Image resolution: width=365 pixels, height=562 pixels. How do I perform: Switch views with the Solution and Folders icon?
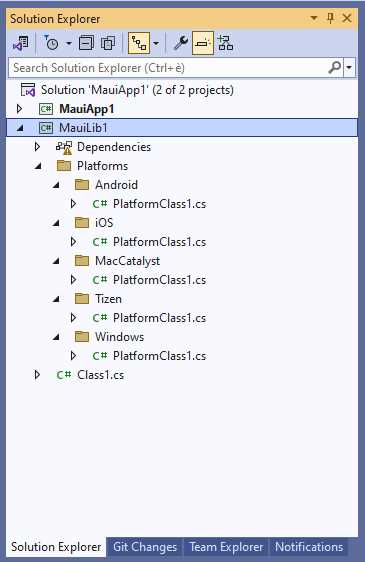tap(21, 43)
